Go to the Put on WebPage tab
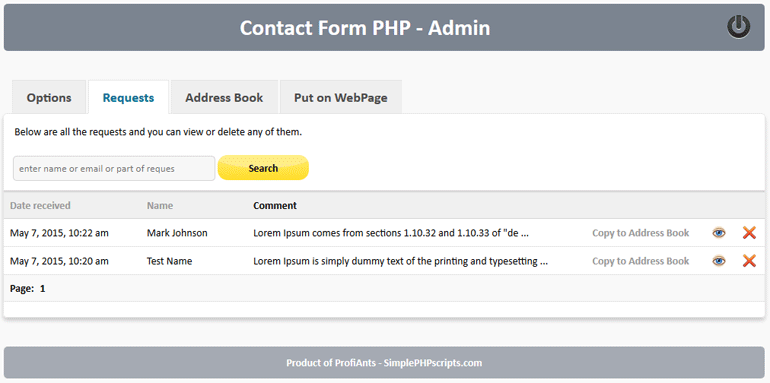 pyautogui.click(x=341, y=97)
